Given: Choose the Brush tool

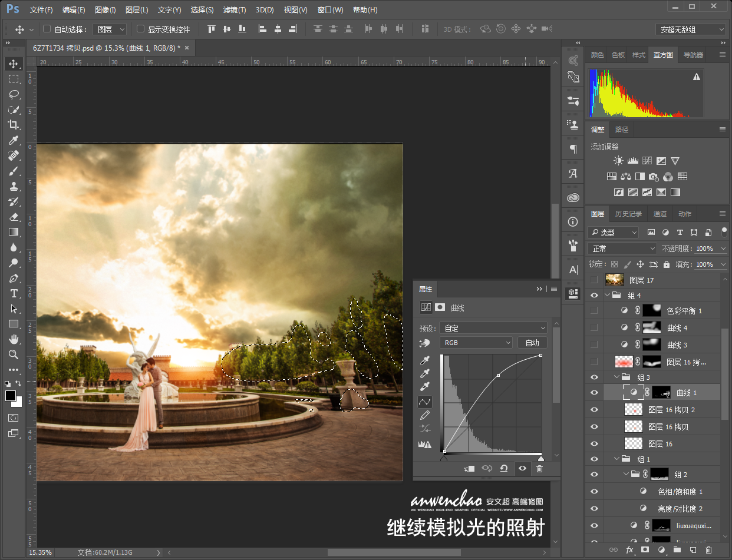Looking at the screenshot, I should [14, 171].
